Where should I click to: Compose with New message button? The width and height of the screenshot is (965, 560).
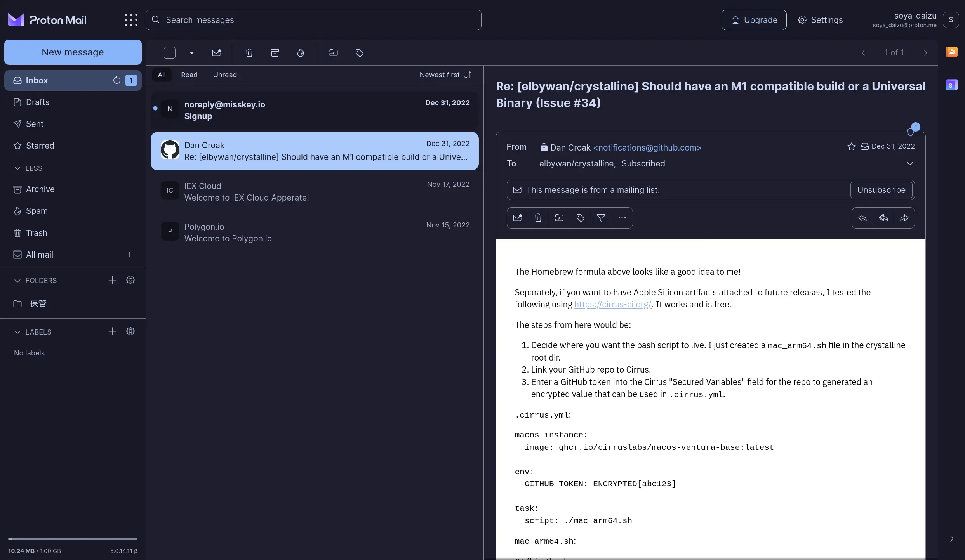[73, 52]
